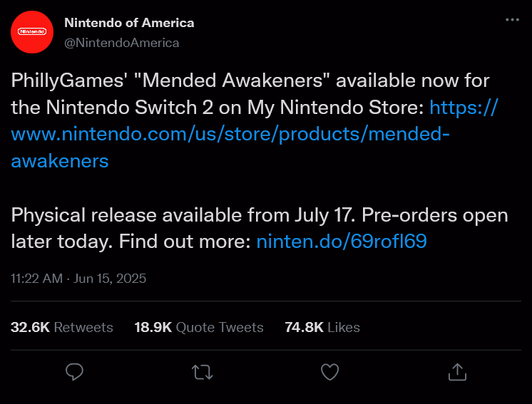Click the 11:22 AM timestamp
Image resolution: width=532 pixels, height=404 pixels.
36,278
